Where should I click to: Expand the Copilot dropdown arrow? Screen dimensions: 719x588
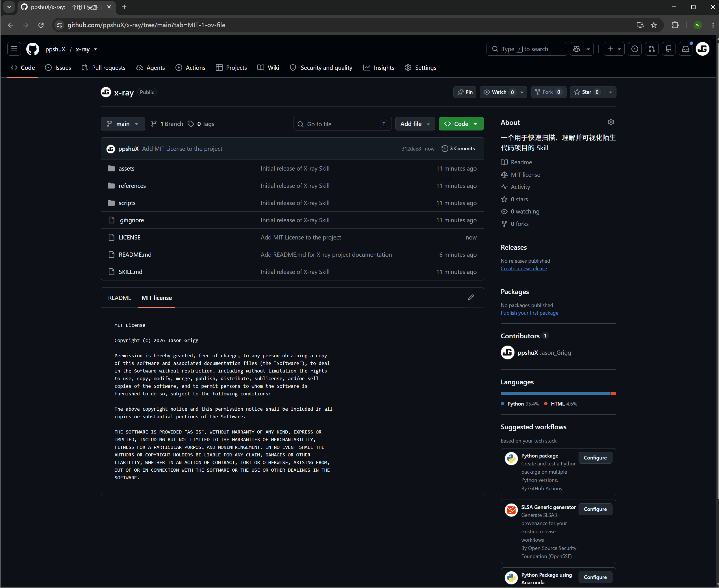[588, 49]
